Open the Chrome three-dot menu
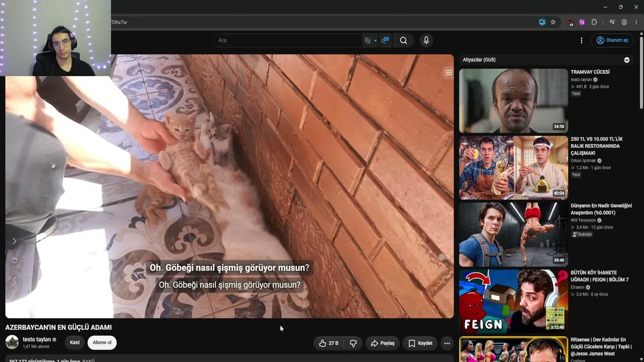This screenshot has width=644, height=362. click(636, 22)
